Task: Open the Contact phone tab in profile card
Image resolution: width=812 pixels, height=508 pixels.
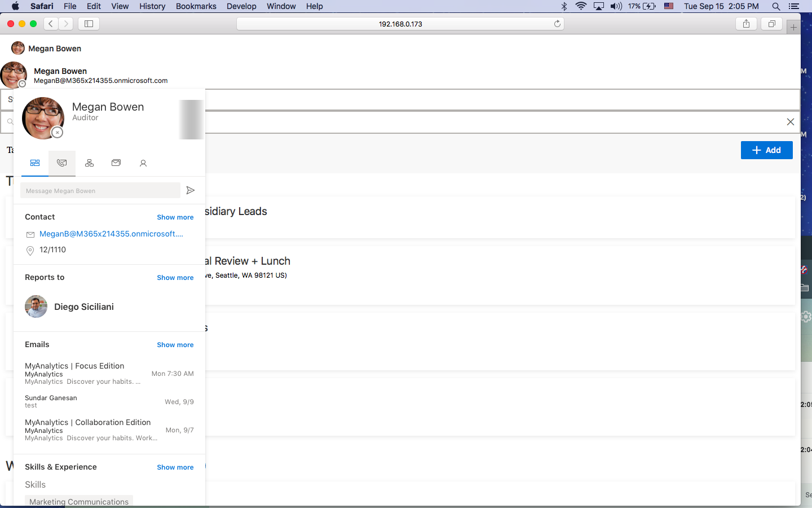Action: click(62, 163)
